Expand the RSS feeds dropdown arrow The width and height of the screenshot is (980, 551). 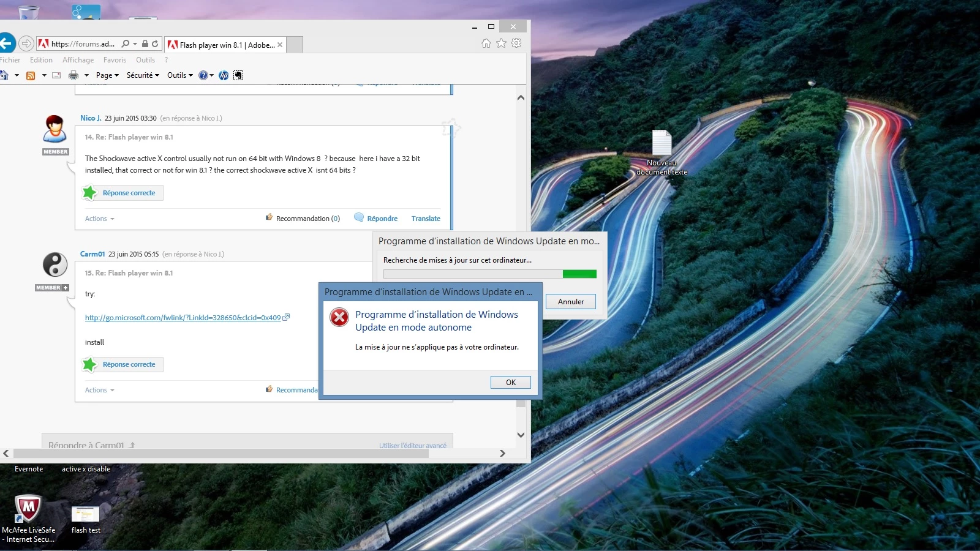(x=44, y=75)
